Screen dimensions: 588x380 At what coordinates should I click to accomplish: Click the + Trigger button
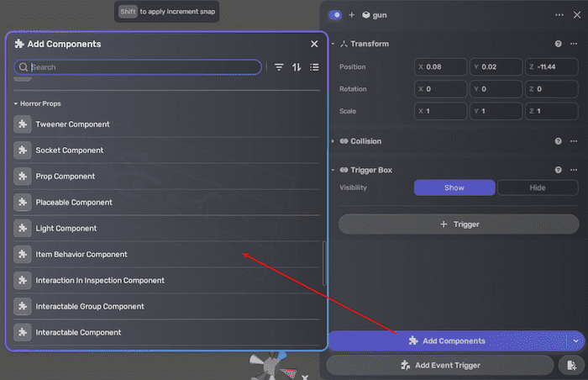[459, 224]
